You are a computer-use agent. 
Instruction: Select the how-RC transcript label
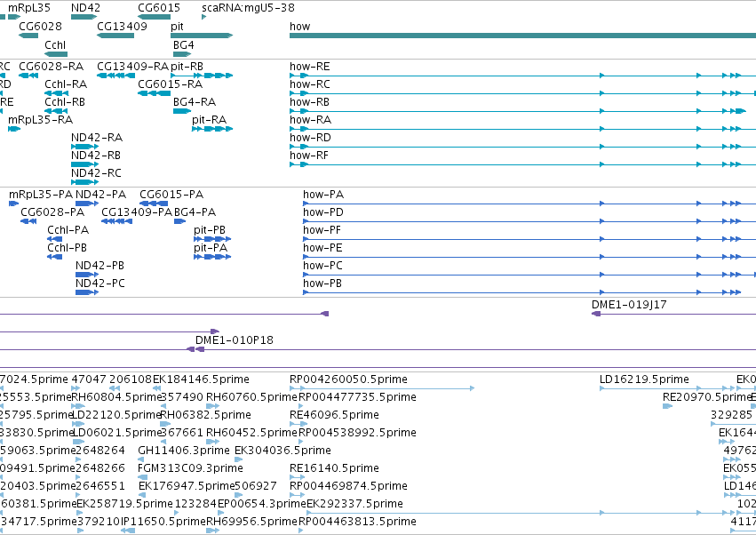click(x=310, y=84)
